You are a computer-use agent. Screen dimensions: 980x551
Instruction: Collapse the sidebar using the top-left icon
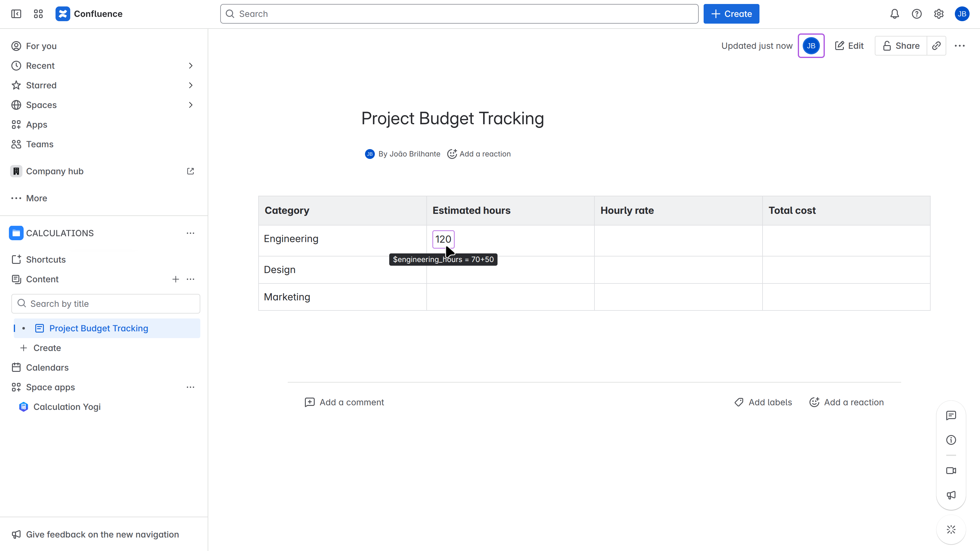(x=16, y=14)
